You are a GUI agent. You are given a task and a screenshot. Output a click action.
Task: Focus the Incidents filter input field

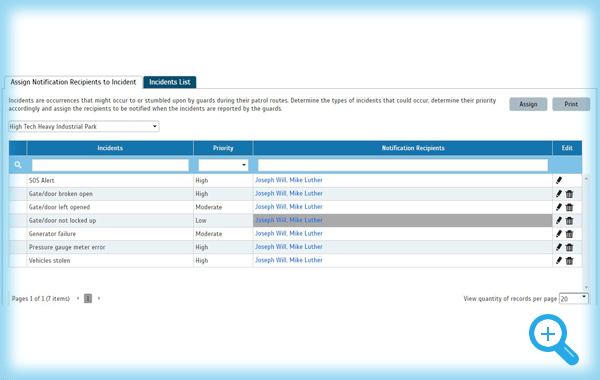point(110,165)
